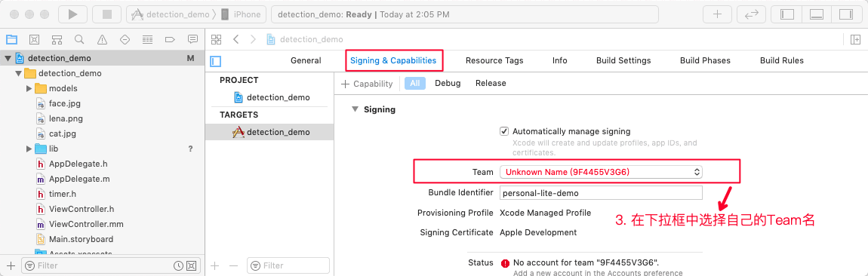Select the Signing & Capabilities tab
868x276 pixels.
pos(393,60)
